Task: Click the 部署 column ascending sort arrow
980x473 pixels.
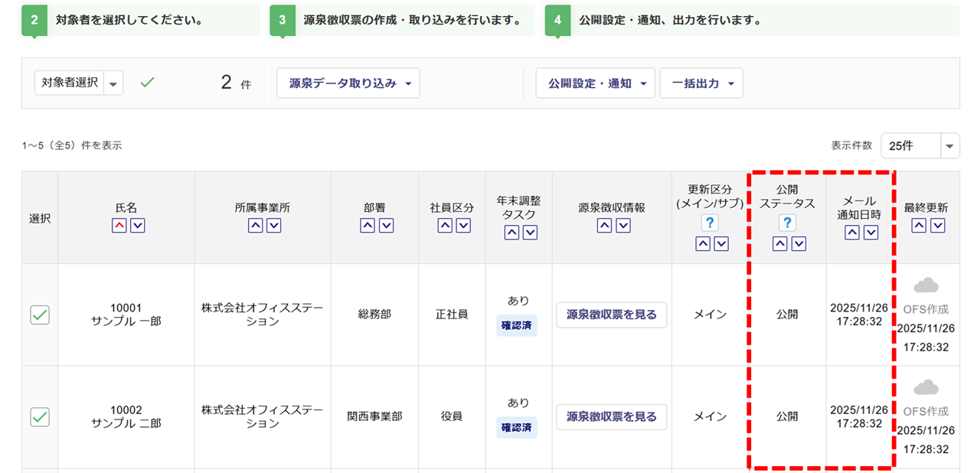Action: pos(367,226)
